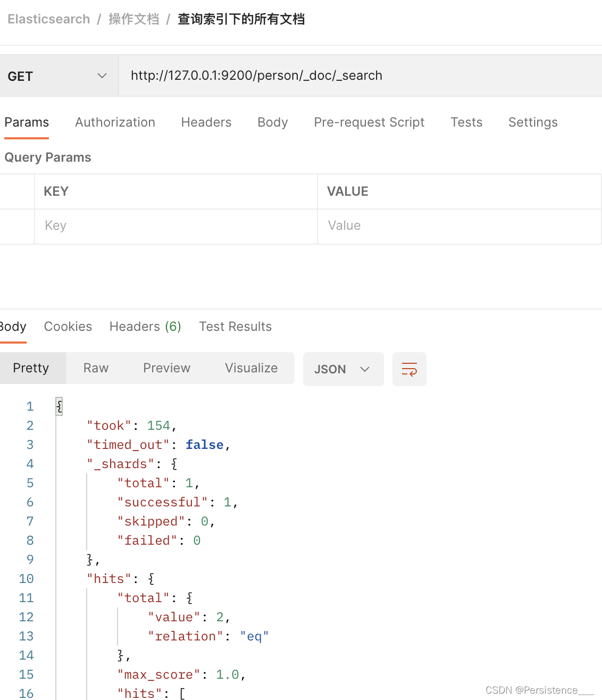Open the request Headers tab
This screenshot has height=700, width=602.
[x=206, y=122]
